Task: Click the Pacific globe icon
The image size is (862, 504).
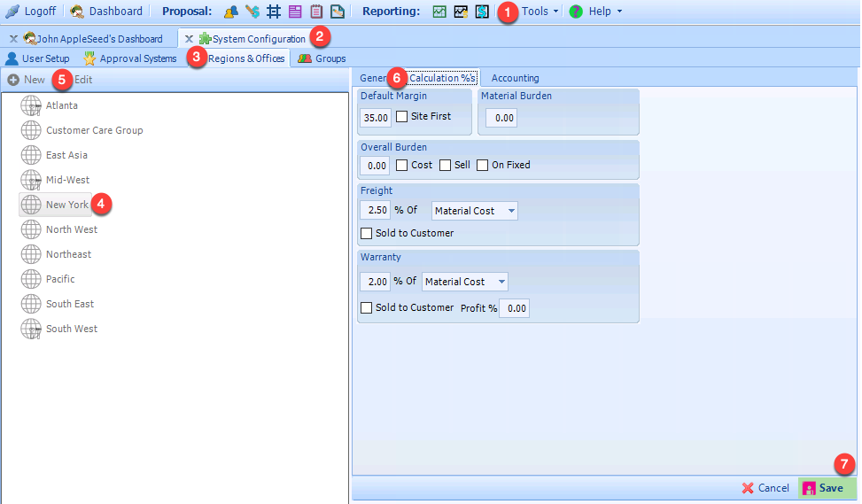Action: tap(31, 279)
